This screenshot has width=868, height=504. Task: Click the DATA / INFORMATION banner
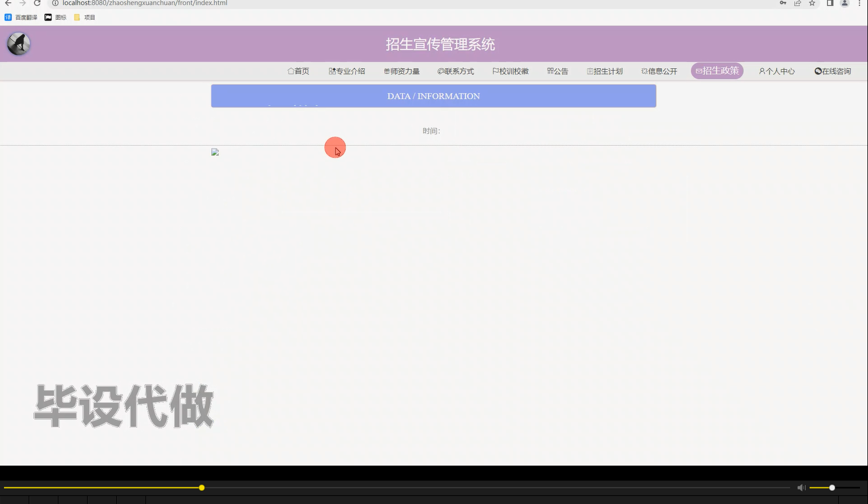[x=433, y=96]
